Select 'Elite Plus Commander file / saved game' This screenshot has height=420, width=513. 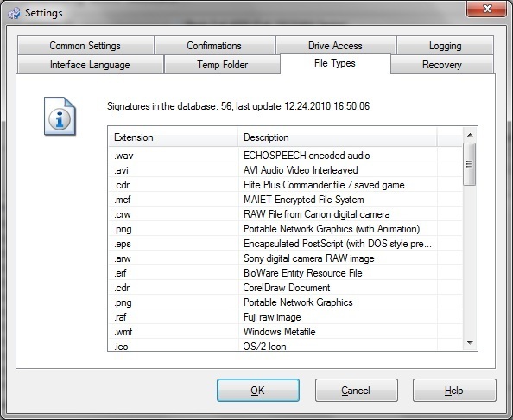[x=285, y=185]
